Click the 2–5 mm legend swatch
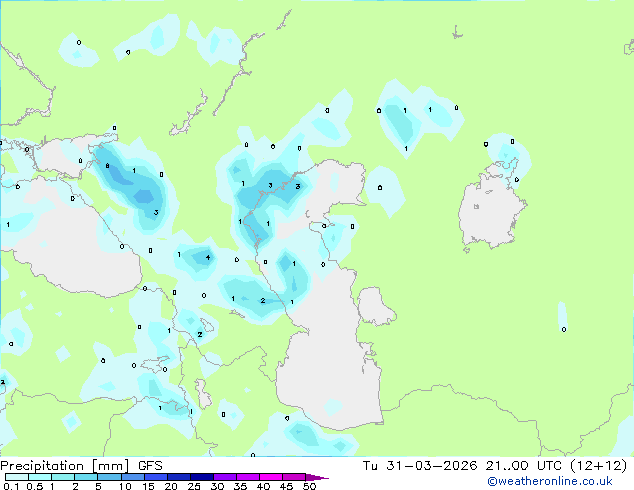This screenshot has height=490, width=634. tap(86, 477)
